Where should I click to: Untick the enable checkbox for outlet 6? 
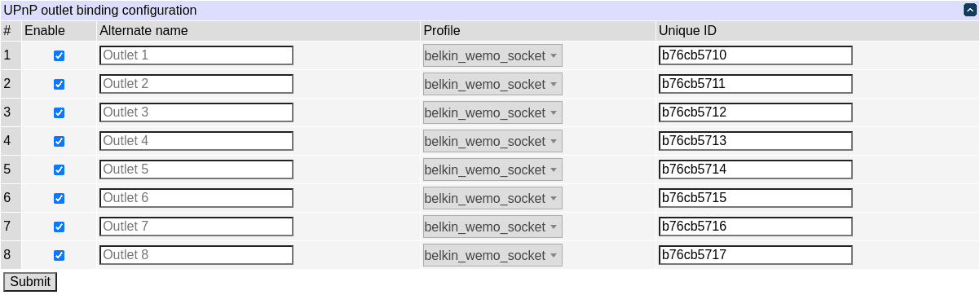pos(59,198)
